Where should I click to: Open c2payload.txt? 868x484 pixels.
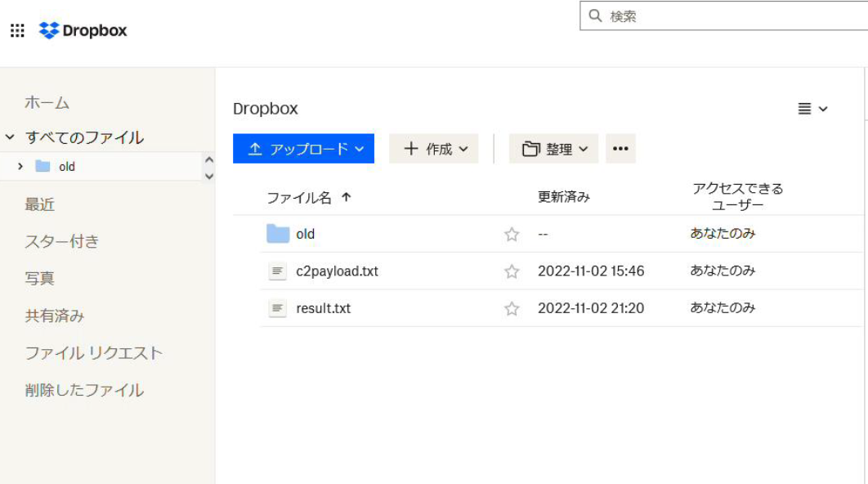coord(337,271)
